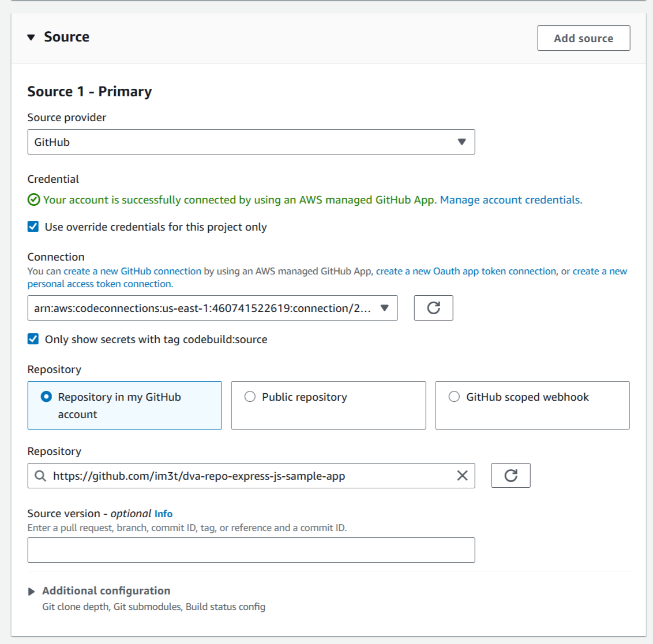This screenshot has width=653, height=644.
Task: Click the search icon in Repository field
Action: pos(40,476)
